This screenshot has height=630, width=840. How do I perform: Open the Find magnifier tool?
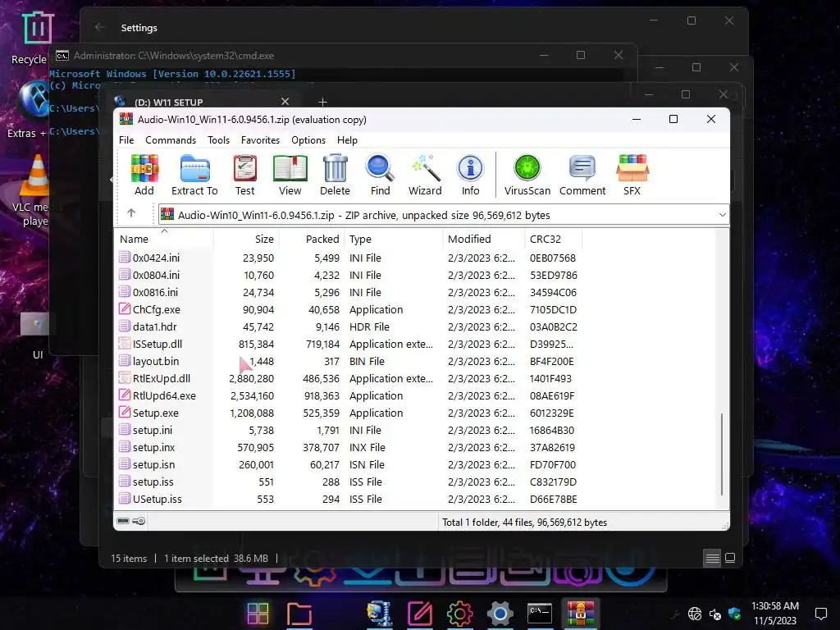click(380, 175)
